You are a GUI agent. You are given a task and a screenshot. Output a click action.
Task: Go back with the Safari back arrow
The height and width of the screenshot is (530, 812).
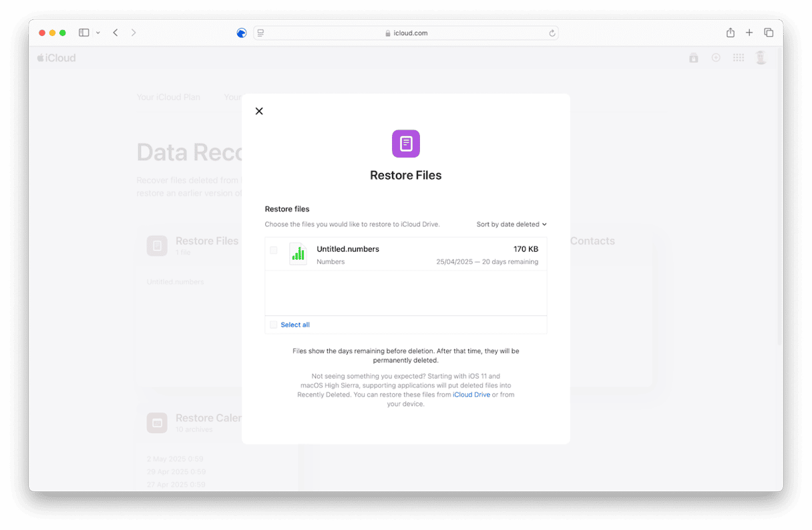pyautogui.click(x=116, y=33)
